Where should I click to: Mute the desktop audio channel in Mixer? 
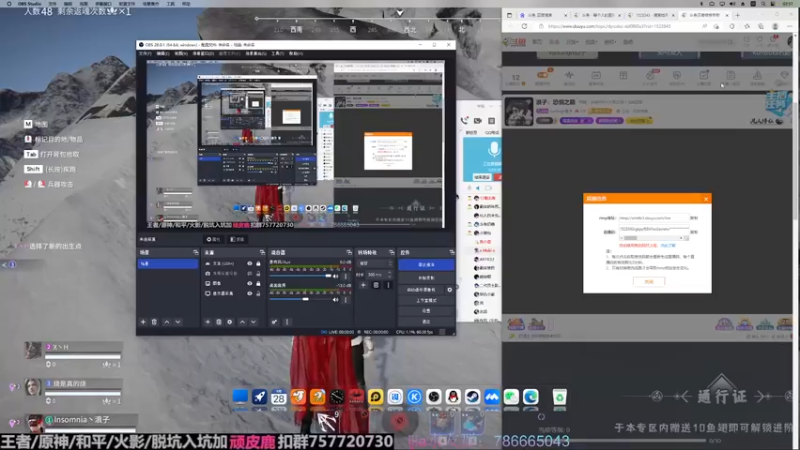(x=335, y=299)
